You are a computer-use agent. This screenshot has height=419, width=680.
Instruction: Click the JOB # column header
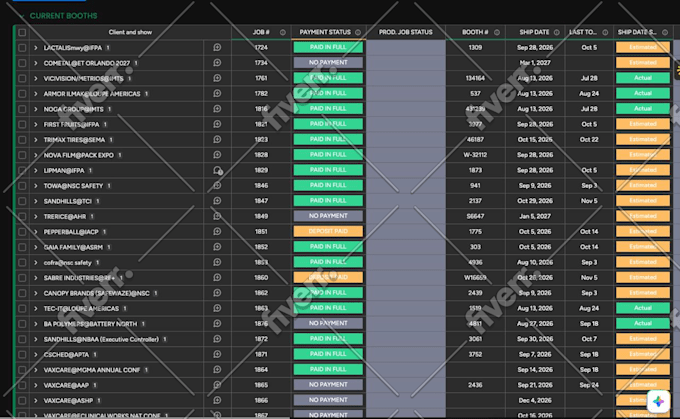(x=261, y=32)
